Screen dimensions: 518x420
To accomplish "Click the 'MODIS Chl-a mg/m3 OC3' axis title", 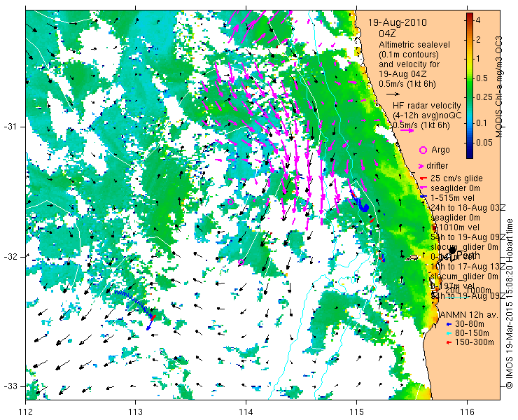I will (x=499, y=87).
